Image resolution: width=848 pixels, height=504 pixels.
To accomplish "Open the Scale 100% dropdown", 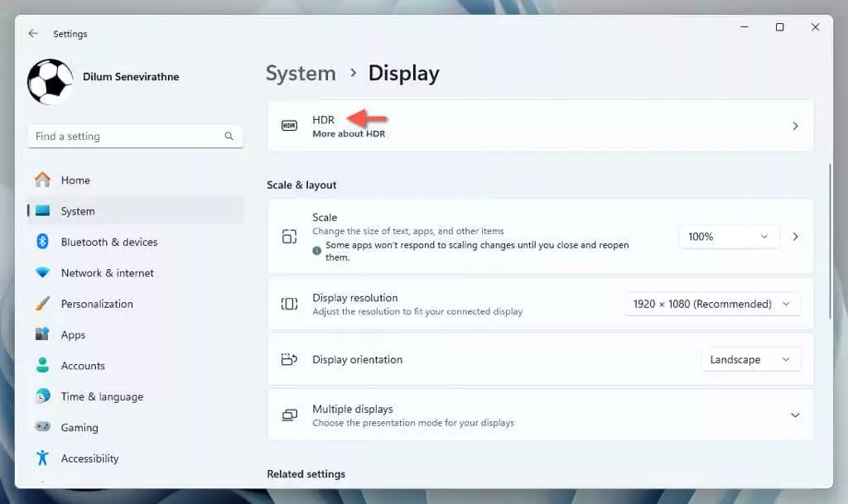I will tap(729, 237).
